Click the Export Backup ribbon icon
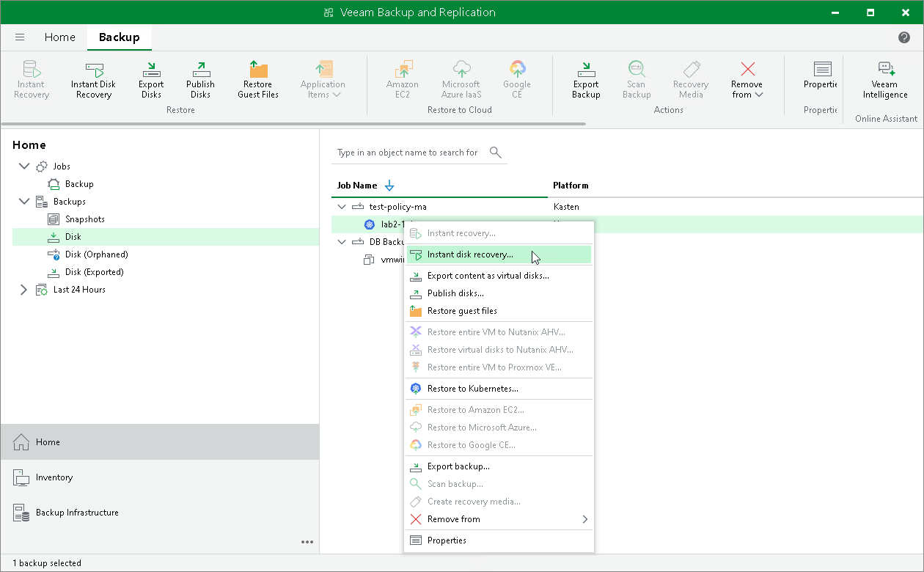This screenshot has height=572, width=924. click(x=586, y=79)
